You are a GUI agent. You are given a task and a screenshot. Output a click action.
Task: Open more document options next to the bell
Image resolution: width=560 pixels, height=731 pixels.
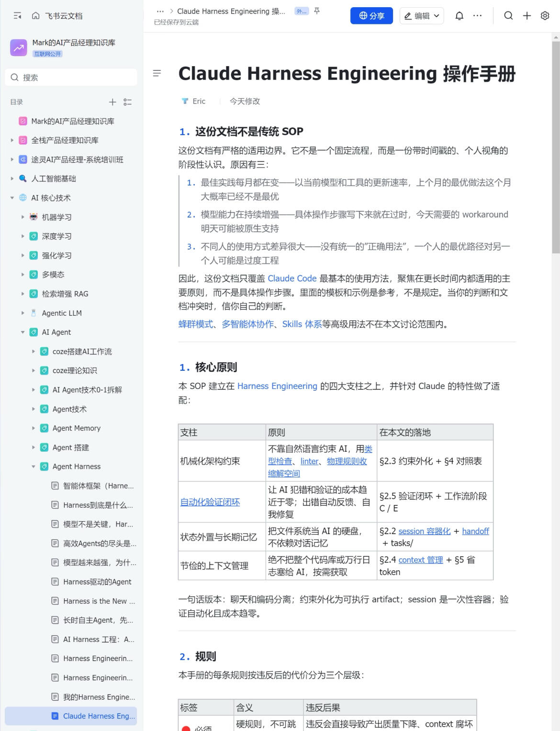[x=477, y=16]
